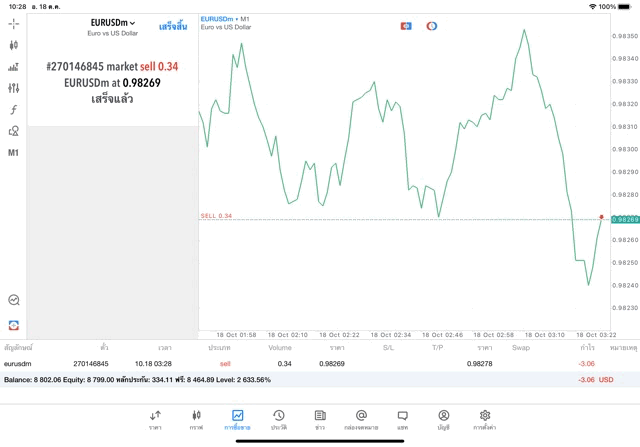Click the 0.34 volume cell
The image size is (640, 447).
pyautogui.click(x=284, y=364)
